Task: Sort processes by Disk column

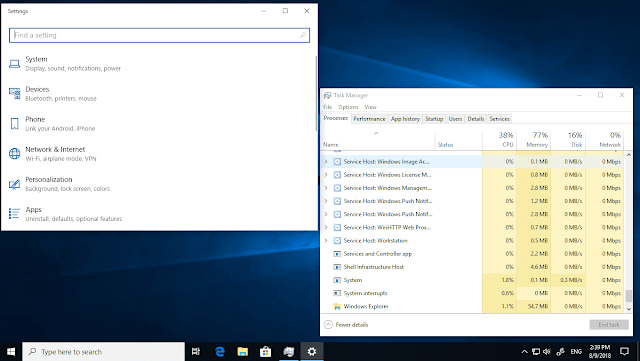Action: pyautogui.click(x=568, y=140)
